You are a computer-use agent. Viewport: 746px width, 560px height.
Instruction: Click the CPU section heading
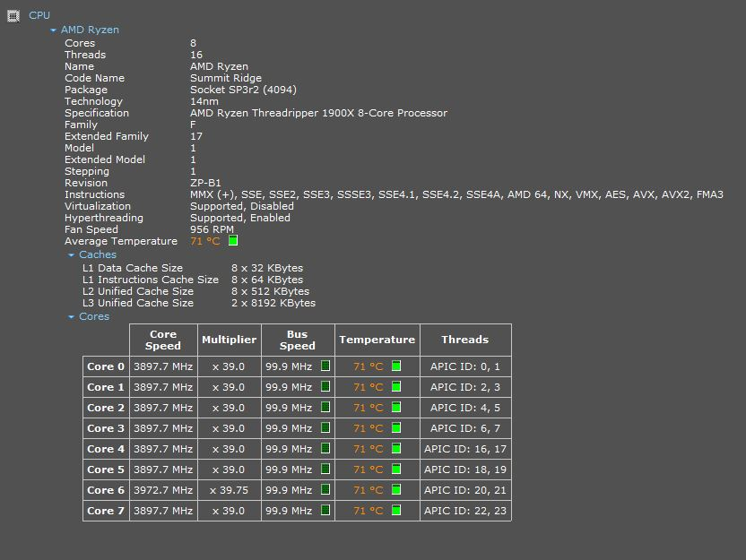point(39,15)
